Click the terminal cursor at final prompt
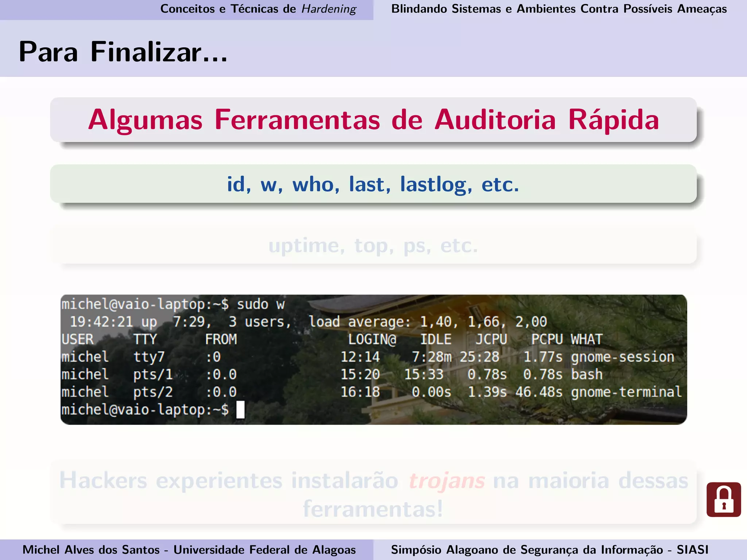Screen dimensions: 747x560 (240, 409)
